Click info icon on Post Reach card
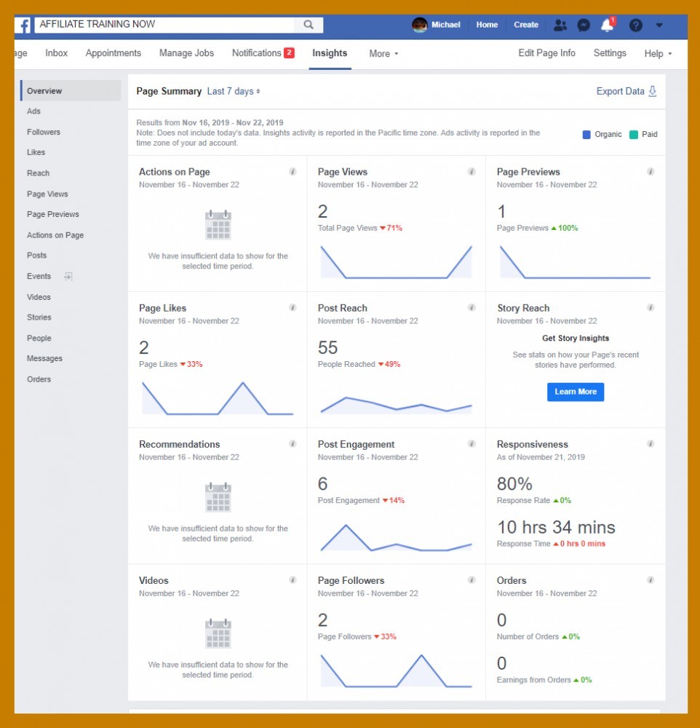 click(472, 307)
